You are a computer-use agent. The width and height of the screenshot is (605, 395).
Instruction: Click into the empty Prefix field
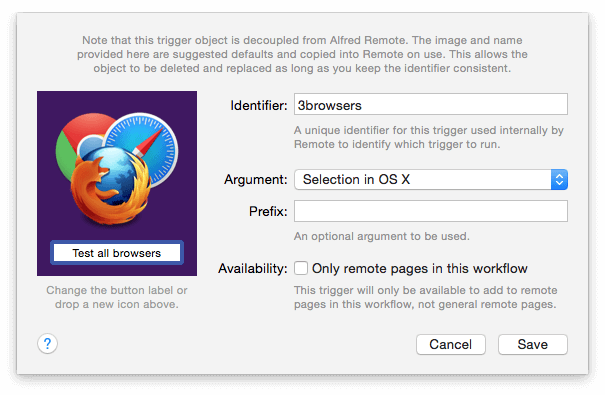pyautogui.click(x=431, y=211)
